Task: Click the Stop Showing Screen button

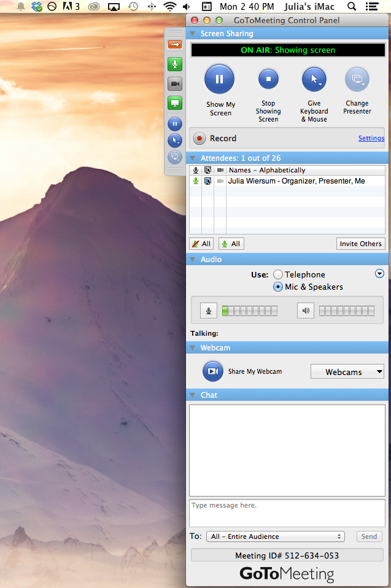Action: pyautogui.click(x=268, y=79)
